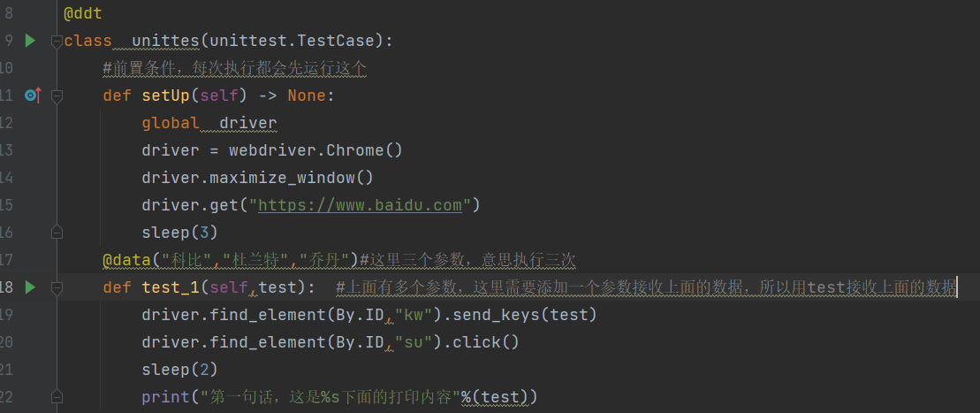Click the global driver statement
The image size is (980, 413).
click(x=209, y=123)
